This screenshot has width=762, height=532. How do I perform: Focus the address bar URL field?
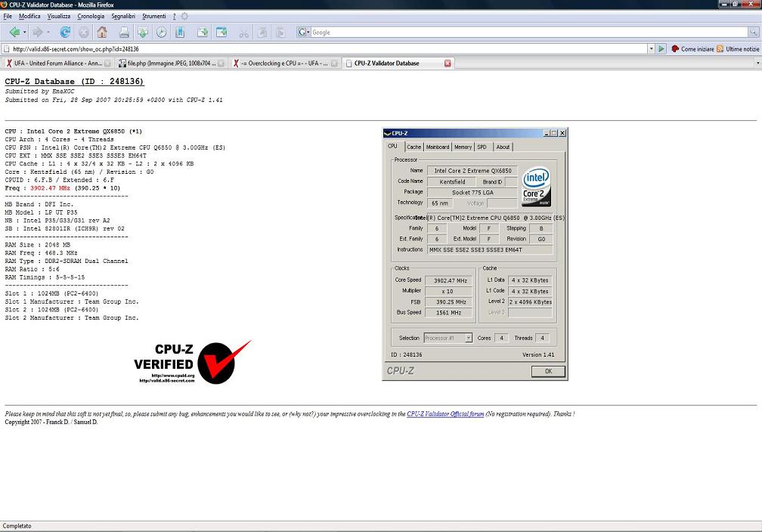330,49
